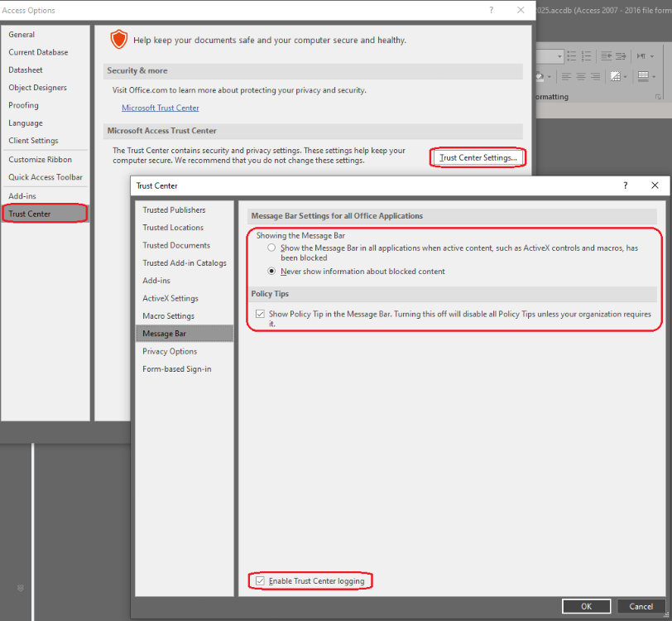Image resolution: width=672 pixels, height=621 pixels.
Task: Open Macro Settings in Trust Center
Action: pos(185,315)
